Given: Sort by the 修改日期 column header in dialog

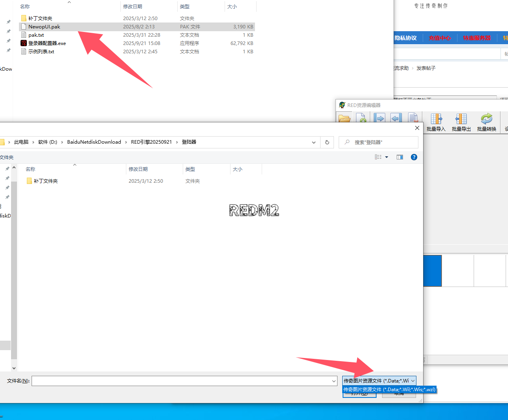Looking at the screenshot, I should coord(138,169).
